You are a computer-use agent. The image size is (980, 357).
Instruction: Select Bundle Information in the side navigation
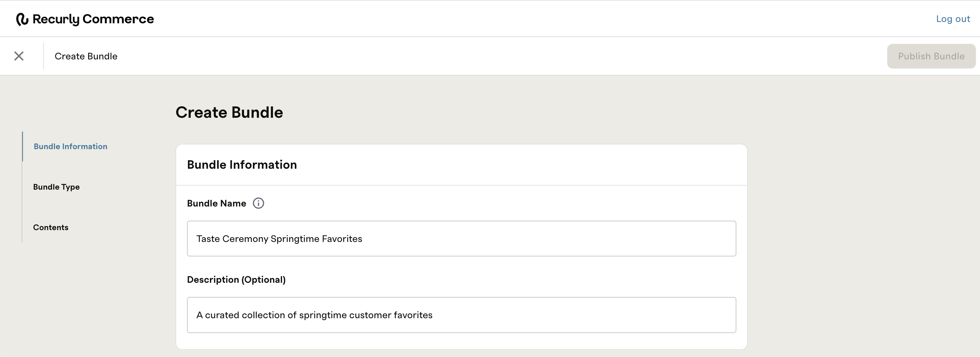71,146
